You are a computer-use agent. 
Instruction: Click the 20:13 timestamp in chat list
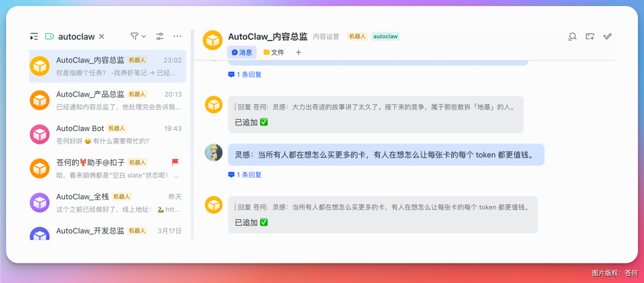[x=173, y=94]
